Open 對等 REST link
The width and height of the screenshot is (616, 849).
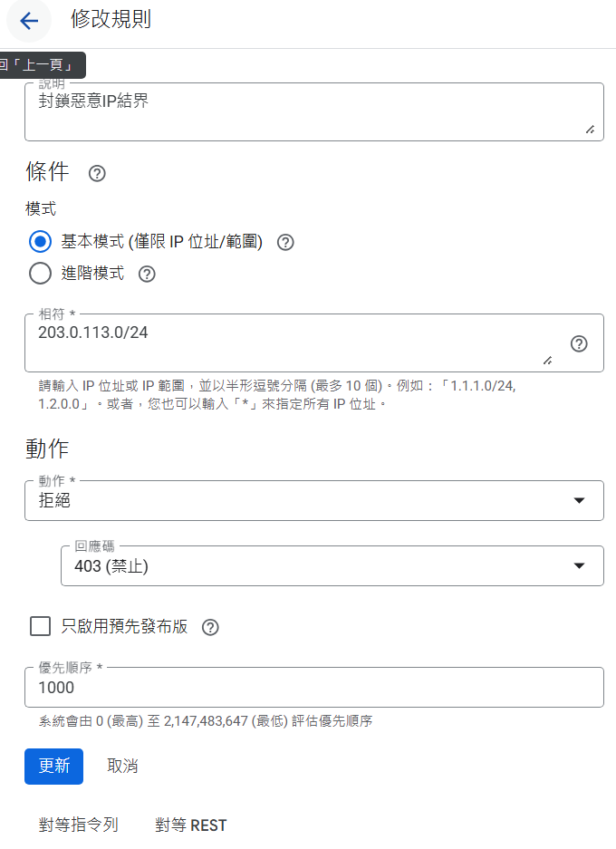[190, 825]
